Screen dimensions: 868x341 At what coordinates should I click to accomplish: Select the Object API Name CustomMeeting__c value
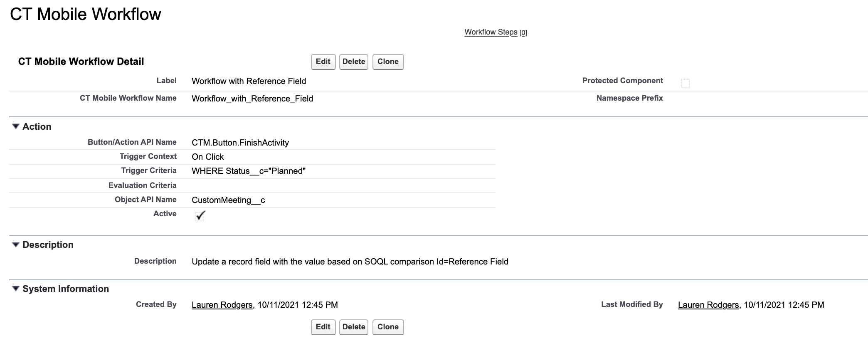point(228,200)
